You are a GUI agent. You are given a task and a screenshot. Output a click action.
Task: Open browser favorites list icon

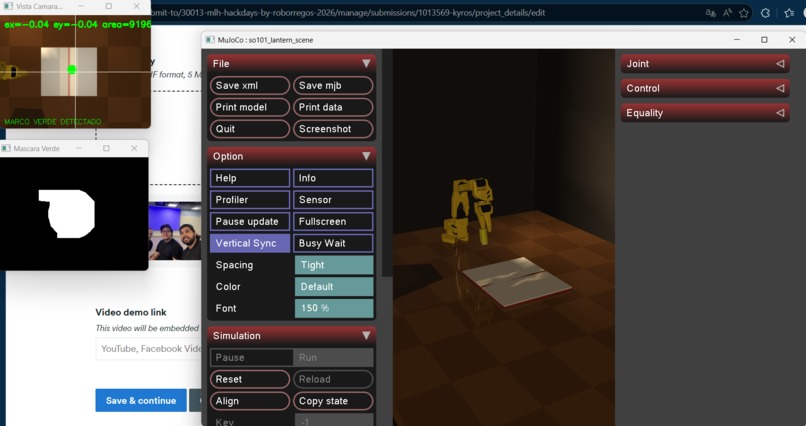[x=789, y=13]
